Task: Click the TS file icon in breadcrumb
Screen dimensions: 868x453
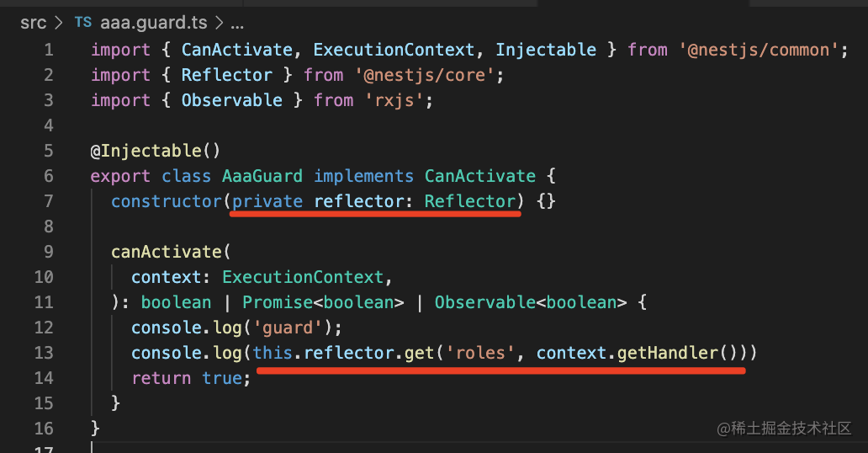Action: [x=83, y=23]
